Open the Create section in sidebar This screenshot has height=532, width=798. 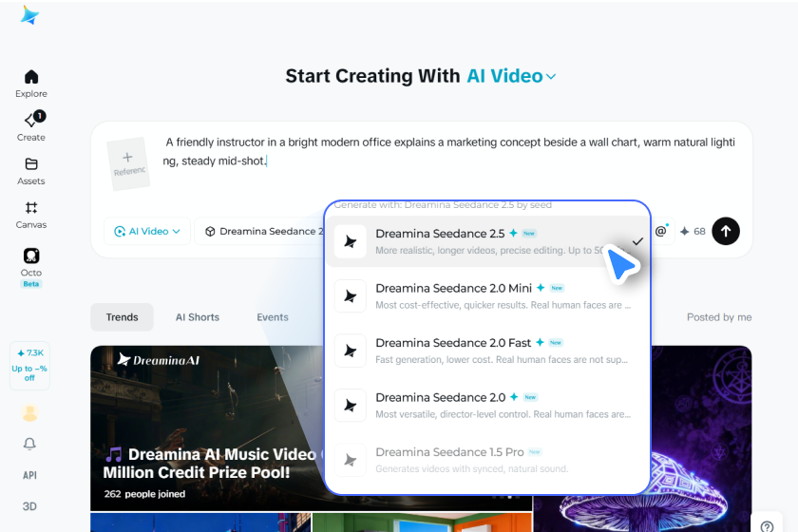tap(31, 126)
